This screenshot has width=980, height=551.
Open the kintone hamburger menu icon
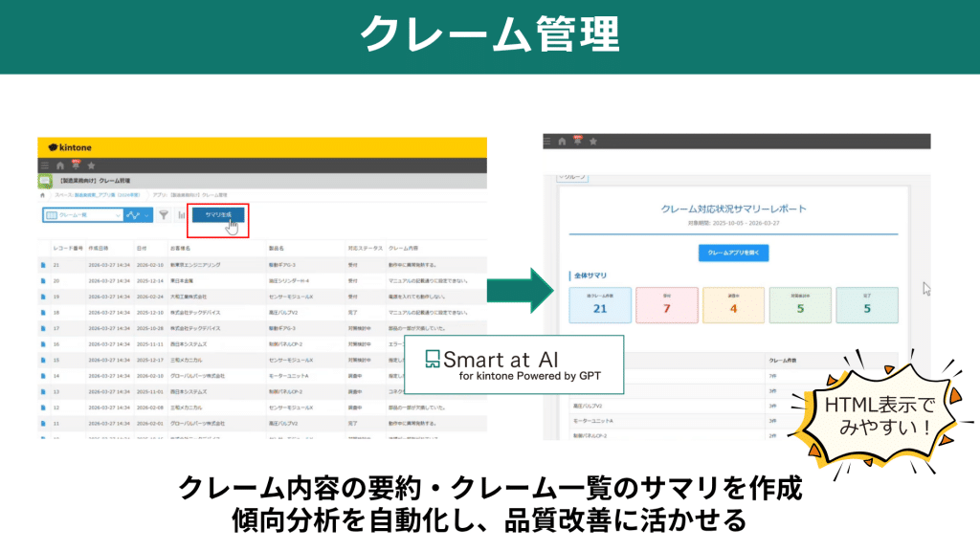point(44,165)
